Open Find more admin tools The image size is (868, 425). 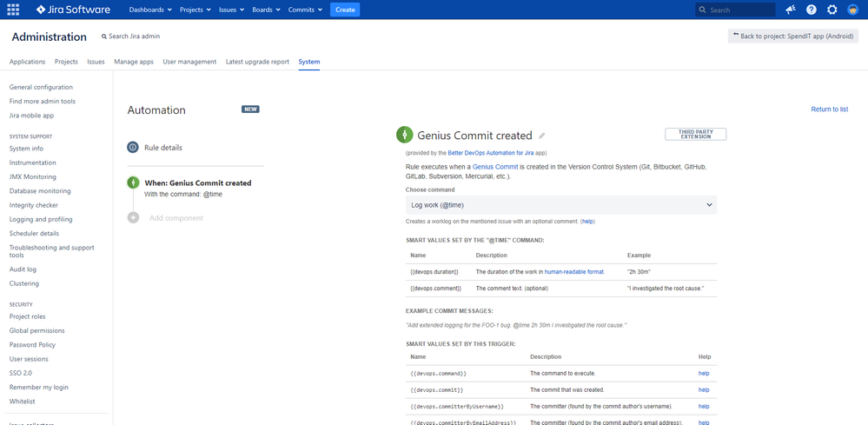[x=43, y=102]
